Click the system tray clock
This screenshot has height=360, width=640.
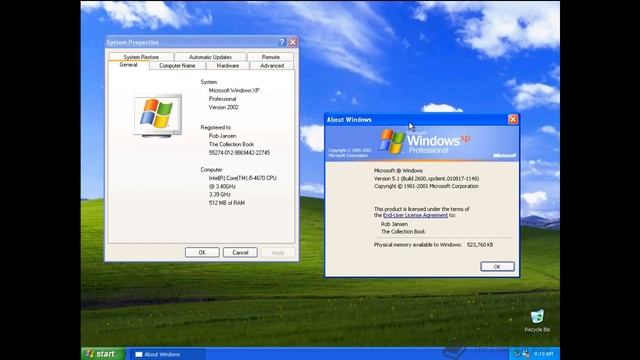(x=543, y=354)
